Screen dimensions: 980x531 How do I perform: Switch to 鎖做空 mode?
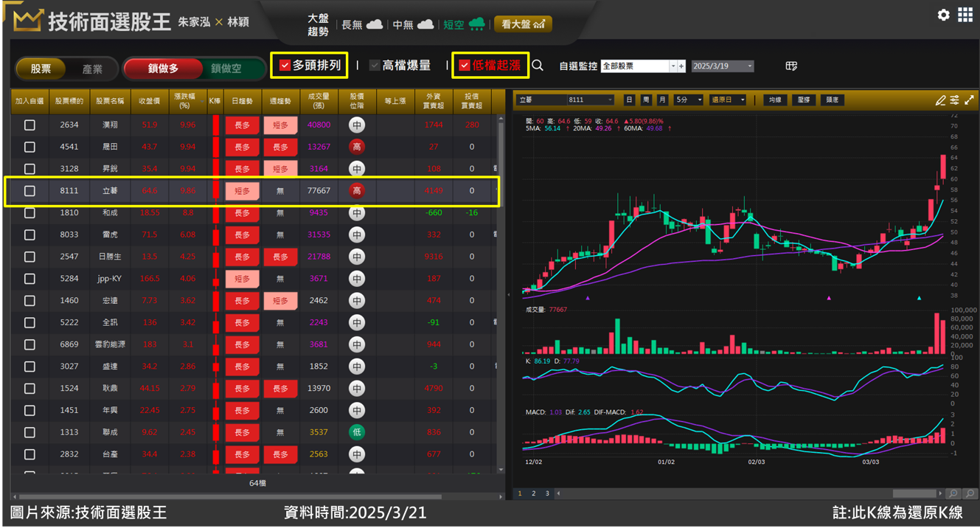click(x=226, y=69)
